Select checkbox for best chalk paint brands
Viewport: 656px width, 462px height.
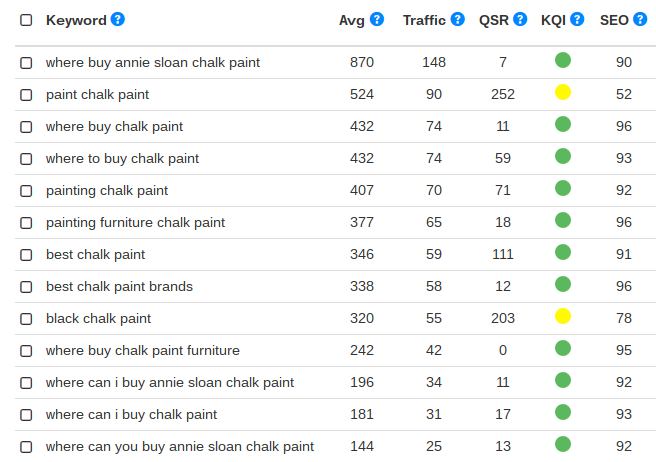click(x=26, y=287)
